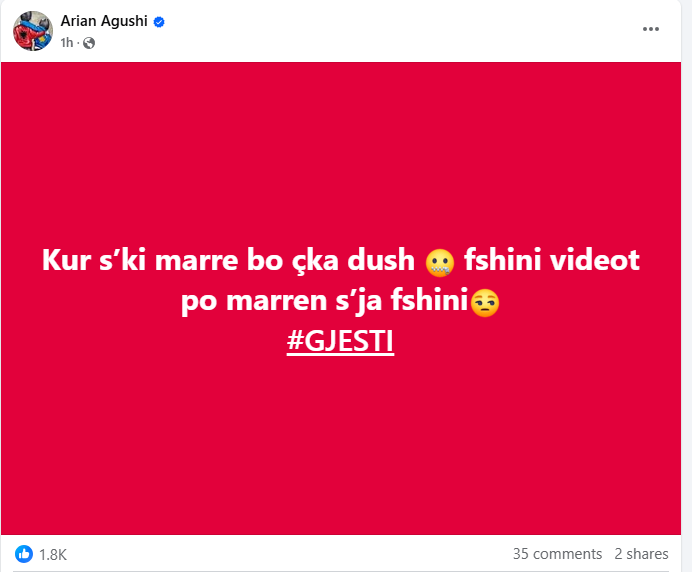The image size is (692, 572).
Task: Open the three-dot post options menu
Action: (x=651, y=29)
